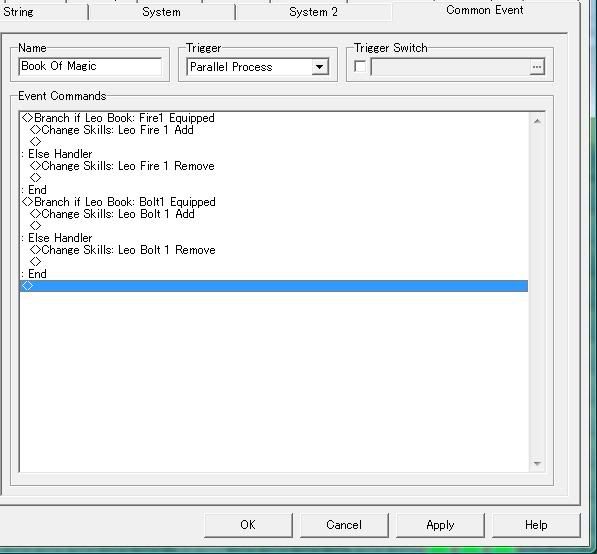The image size is (597, 554).
Task: Select empty diamond line under Fire 1 Add
Action: coord(273,142)
